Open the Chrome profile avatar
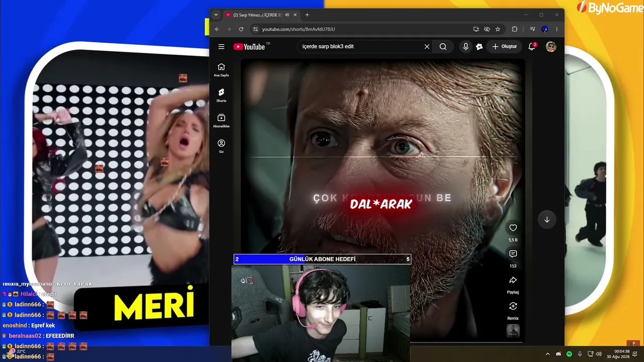The height and width of the screenshot is (362, 644). coord(544,29)
